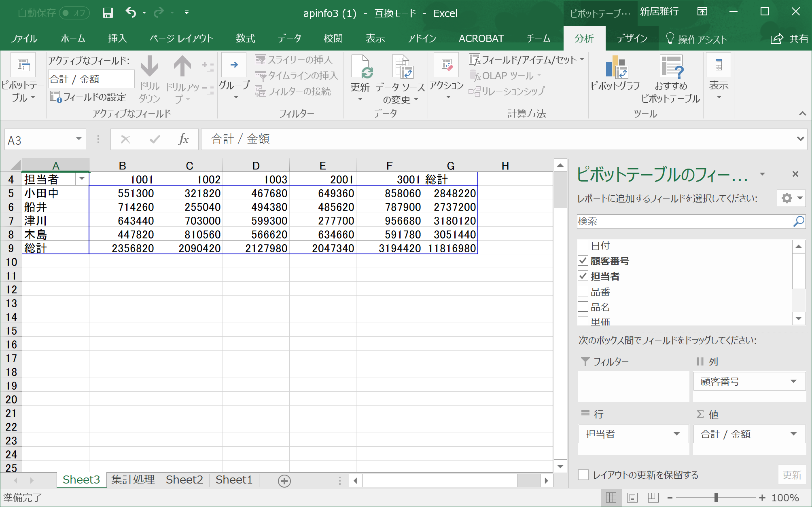Switch to the 集計処理 sheet tab

[133, 480]
